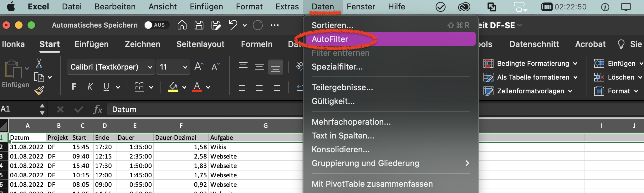
Task: Toggle the Automatisches Speichern switch
Action: pyautogui.click(x=156, y=25)
